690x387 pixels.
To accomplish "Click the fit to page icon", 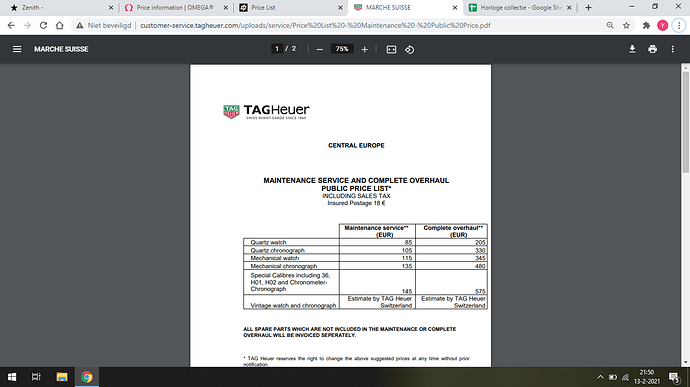I will [x=391, y=49].
